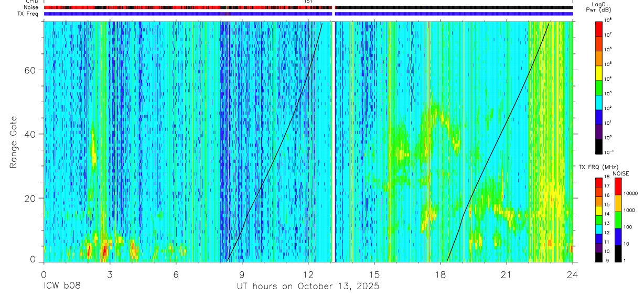Viewport: 644px width, 297px height.
Task: Click the x-axis tick label '18'
Action: 440,274
